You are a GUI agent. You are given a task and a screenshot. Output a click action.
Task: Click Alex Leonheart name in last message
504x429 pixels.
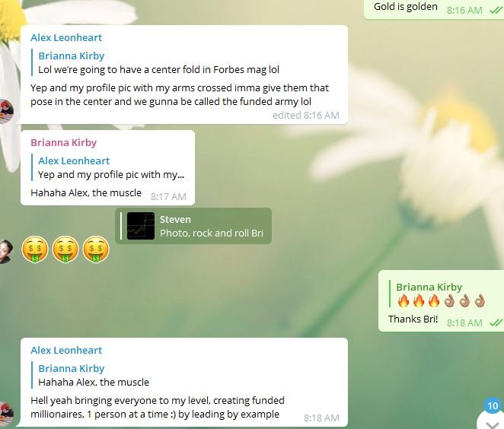[66, 351]
